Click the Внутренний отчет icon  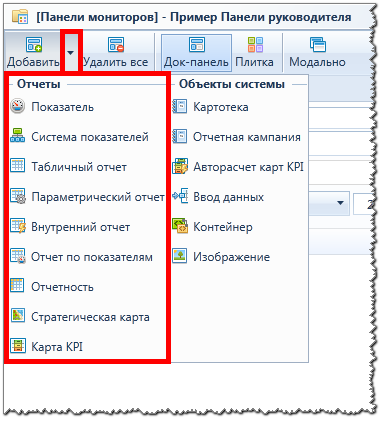point(18,226)
